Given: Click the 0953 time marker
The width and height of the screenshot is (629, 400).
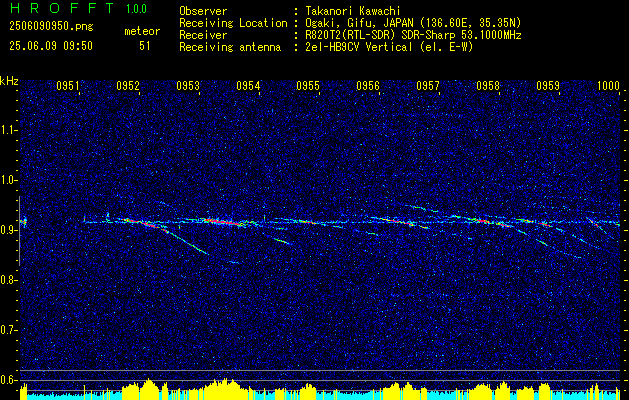Looking at the screenshot, I should [188, 86].
